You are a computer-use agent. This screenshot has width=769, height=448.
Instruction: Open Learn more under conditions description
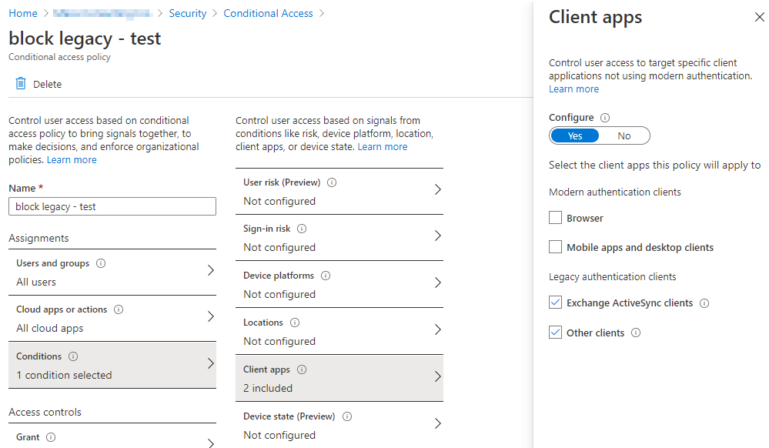pyautogui.click(x=383, y=147)
